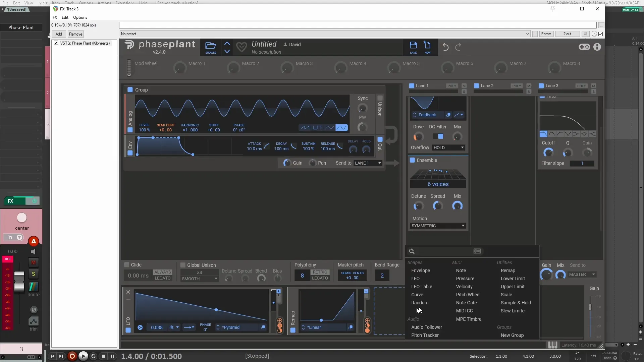Open the FX menu in FX window
This screenshot has height=362, width=644.
55,17
